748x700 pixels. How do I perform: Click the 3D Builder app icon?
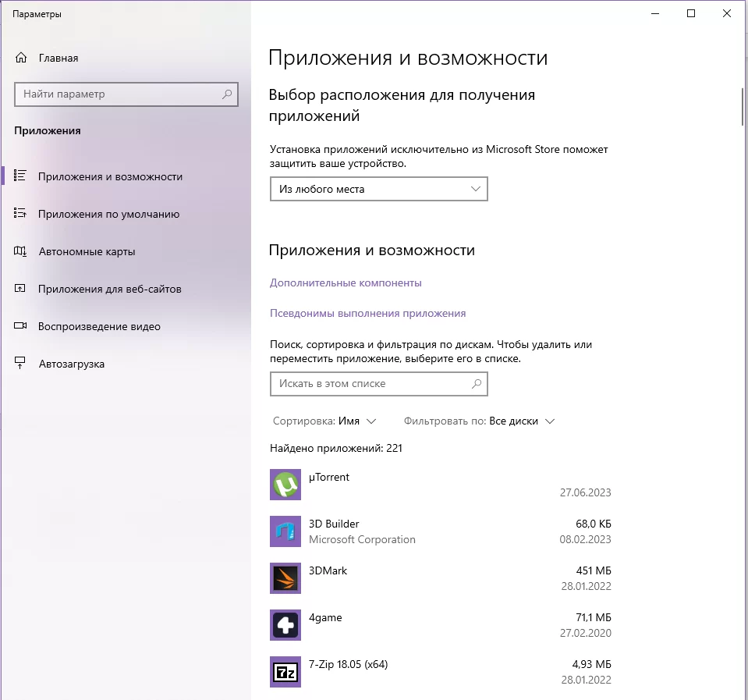(285, 531)
